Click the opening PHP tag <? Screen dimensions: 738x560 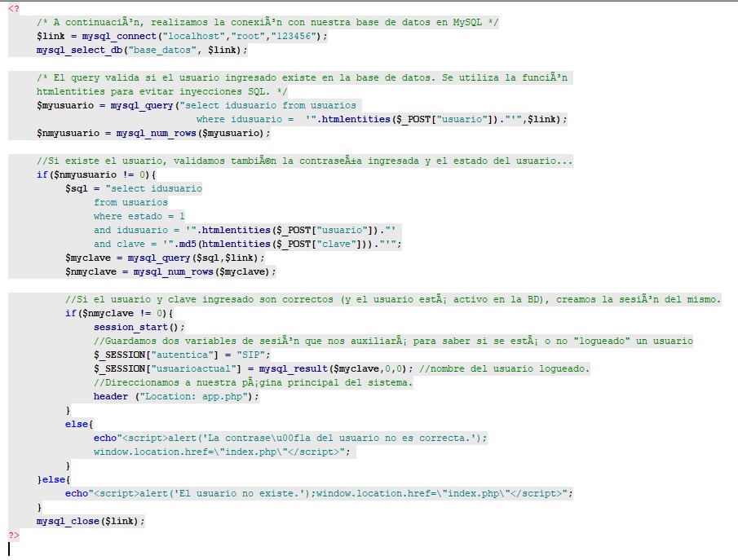[14, 8]
